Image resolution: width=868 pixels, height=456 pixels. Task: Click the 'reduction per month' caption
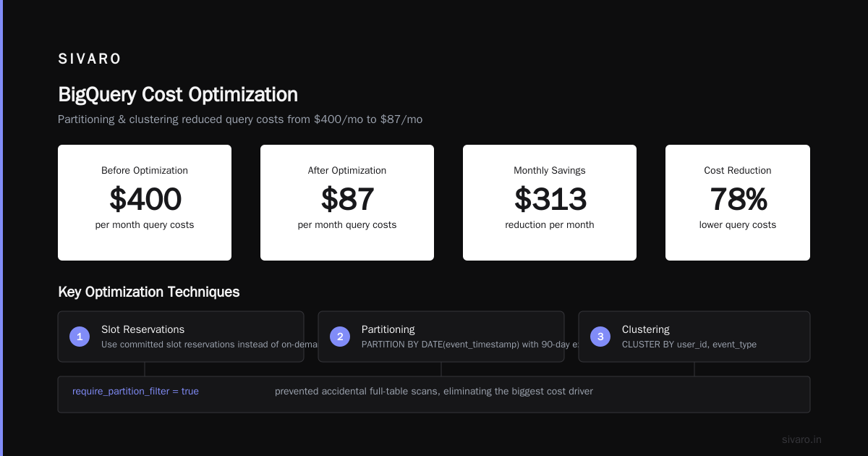point(550,225)
